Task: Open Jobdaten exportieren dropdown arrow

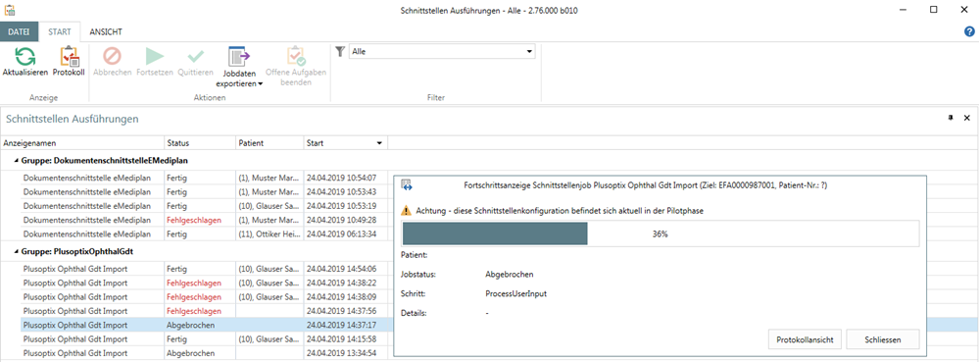Action: [262, 83]
